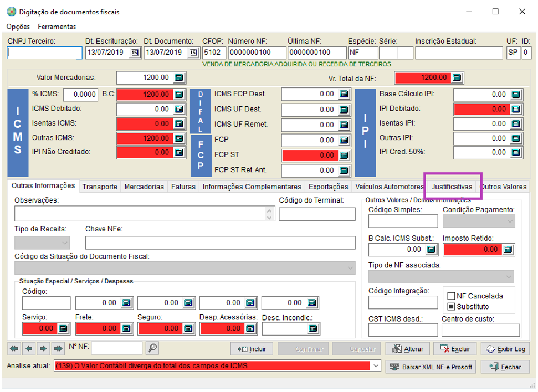Screen dimensions: 538x392
Task: Click the Incluir button
Action: point(252,349)
